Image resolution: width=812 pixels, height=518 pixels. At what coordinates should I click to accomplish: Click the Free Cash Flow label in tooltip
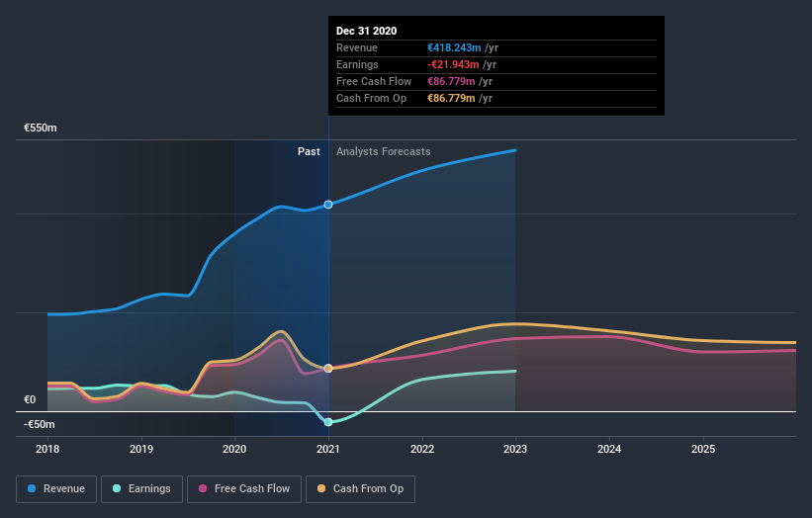[374, 81]
